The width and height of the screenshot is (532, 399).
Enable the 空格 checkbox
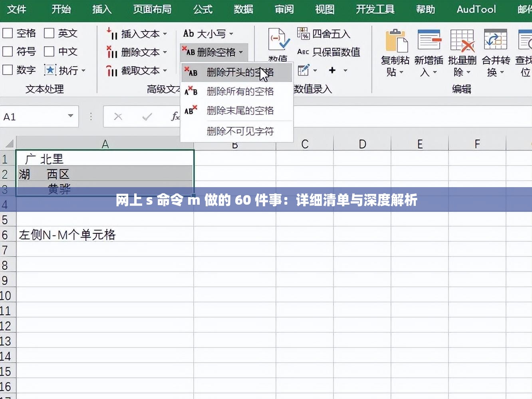(8, 34)
